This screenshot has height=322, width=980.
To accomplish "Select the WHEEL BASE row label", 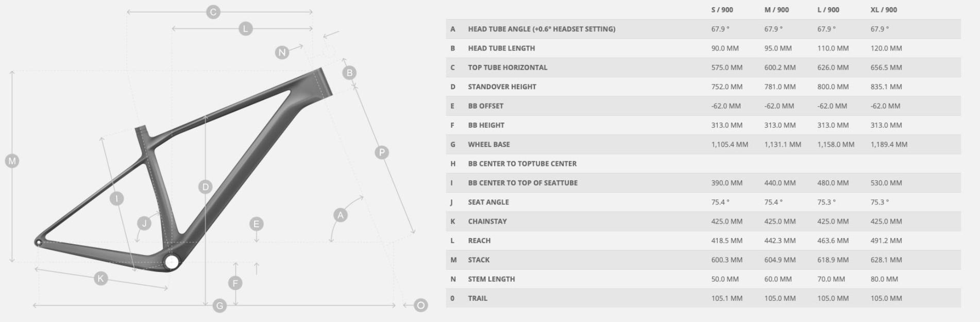I will pos(488,145).
